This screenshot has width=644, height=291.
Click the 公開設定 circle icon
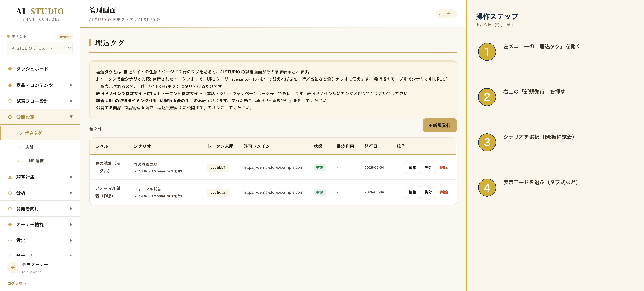10,117
